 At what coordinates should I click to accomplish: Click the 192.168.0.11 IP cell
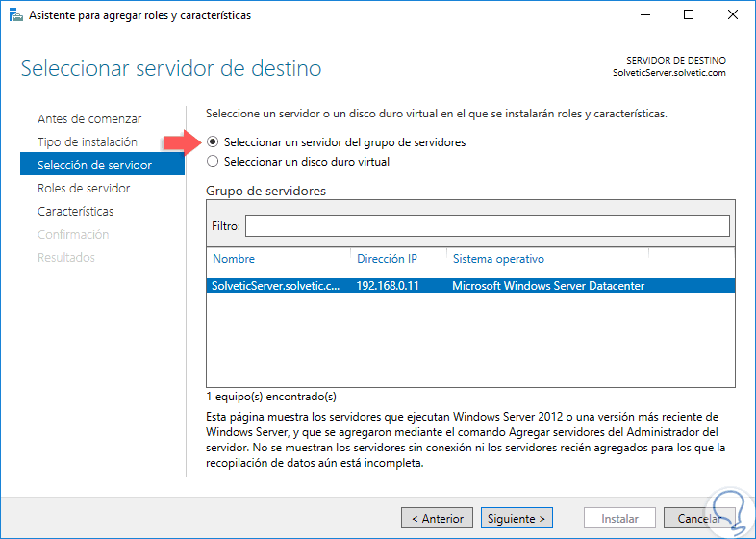[x=388, y=286]
